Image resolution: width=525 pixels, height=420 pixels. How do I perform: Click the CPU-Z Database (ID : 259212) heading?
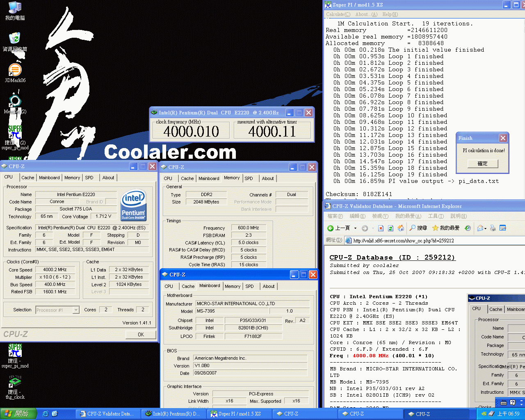(x=393, y=257)
